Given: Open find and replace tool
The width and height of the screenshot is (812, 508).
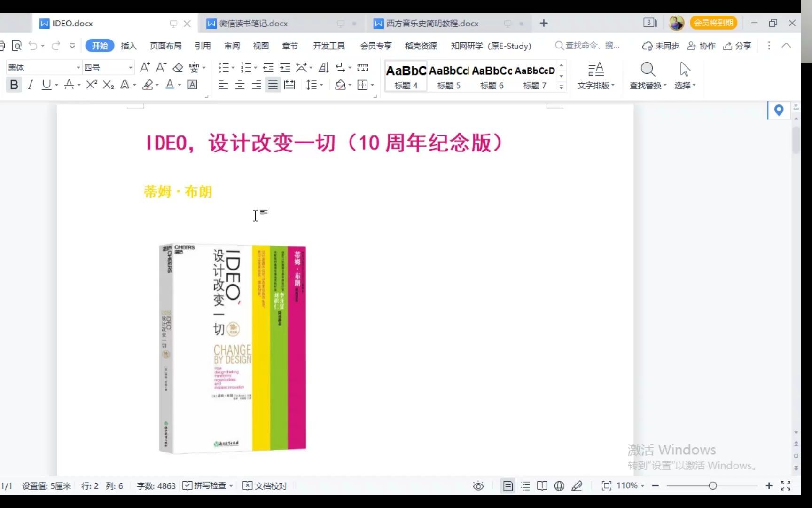Looking at the screenshot, I should 648,75.
